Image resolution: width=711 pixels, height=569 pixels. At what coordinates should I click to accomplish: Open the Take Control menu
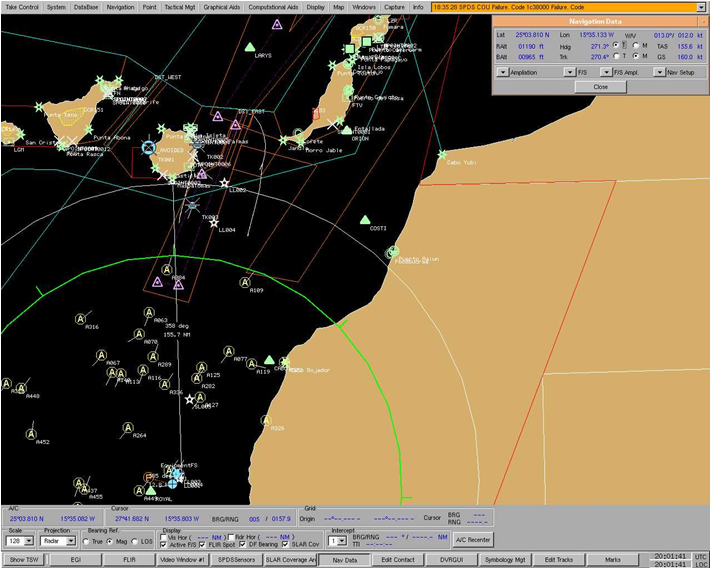click(22, 7)
